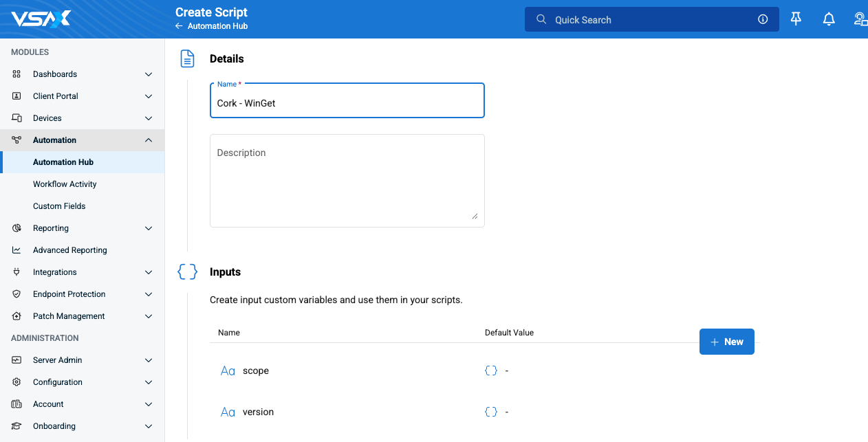Click the Aa icon beside the scope variable
The height and width of the screenshot is (442, 868).
coord(228,371)
